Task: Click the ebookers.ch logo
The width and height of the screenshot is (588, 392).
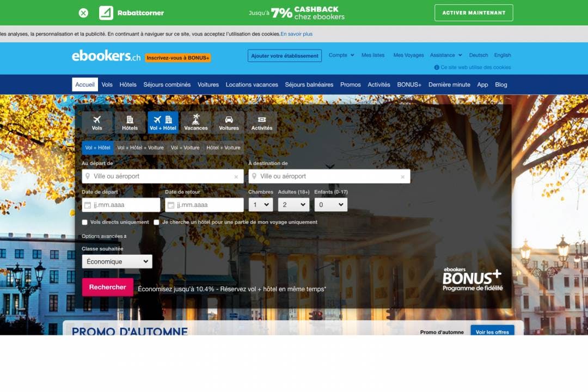Action: [x=104, y=57]
